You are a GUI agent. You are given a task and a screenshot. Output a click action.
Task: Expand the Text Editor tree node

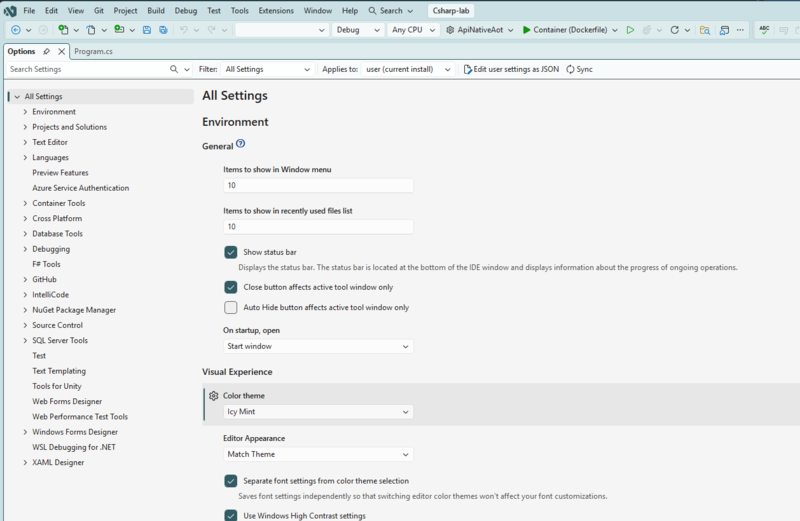[x=25, y=142]
